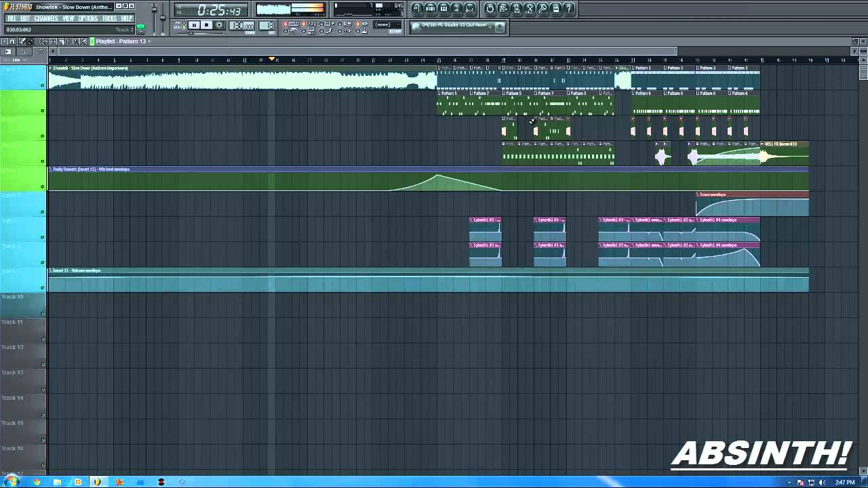
Task: Click the volume icon in system tray
Action: point(822,482)
